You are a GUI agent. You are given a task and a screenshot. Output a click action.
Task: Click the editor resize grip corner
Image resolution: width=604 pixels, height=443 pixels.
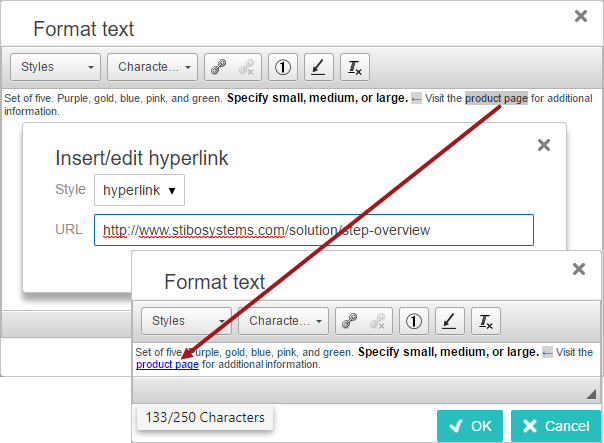(591, 394)
